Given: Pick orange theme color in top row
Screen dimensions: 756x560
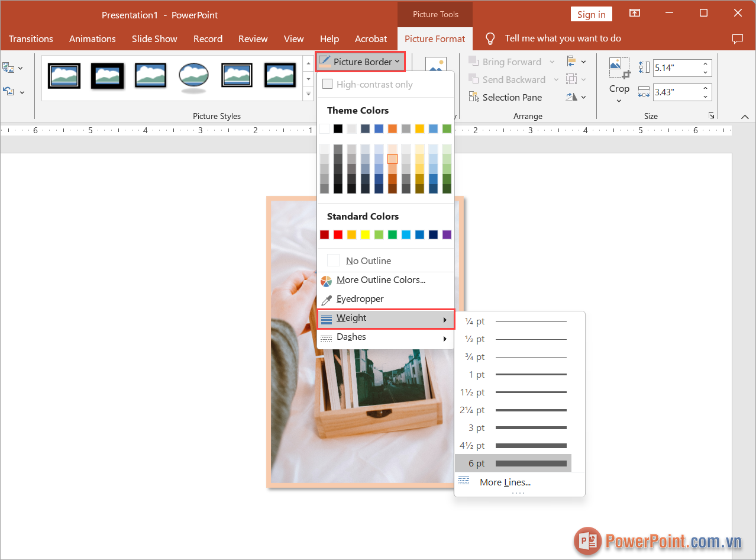Looking at the screenshot, I should click(392, 128).
